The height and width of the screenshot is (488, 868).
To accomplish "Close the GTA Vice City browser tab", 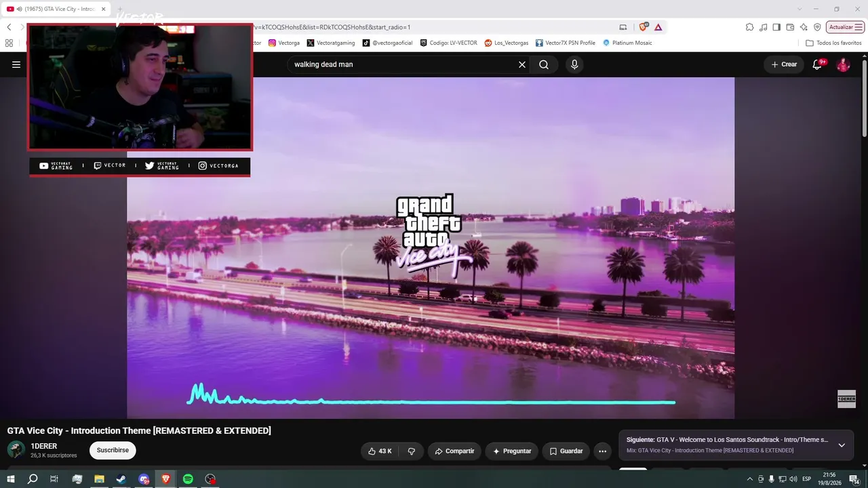I will [104, 9].
